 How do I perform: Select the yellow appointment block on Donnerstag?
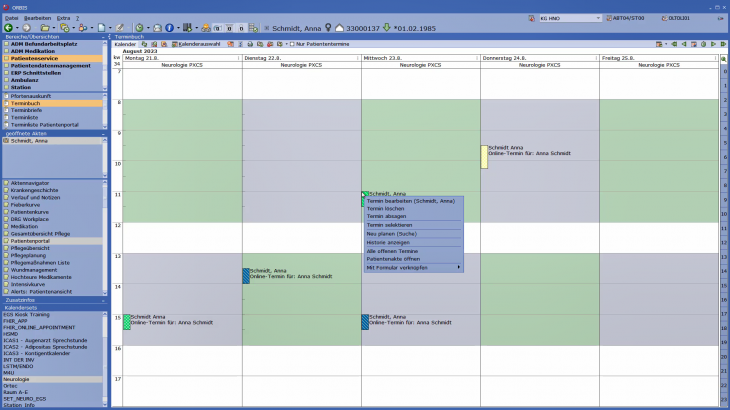tap(484, 157)
